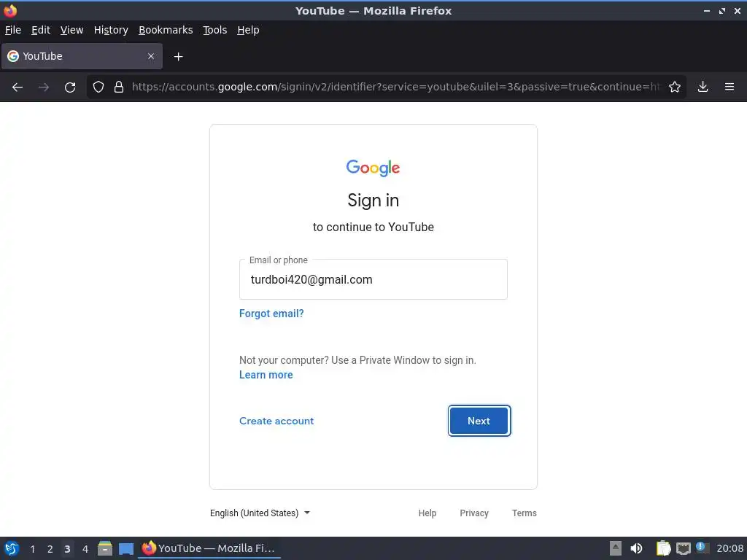The width and height of the screenshot is (747, 560).
Task: Open the History menu
Action: click(111, 30)
